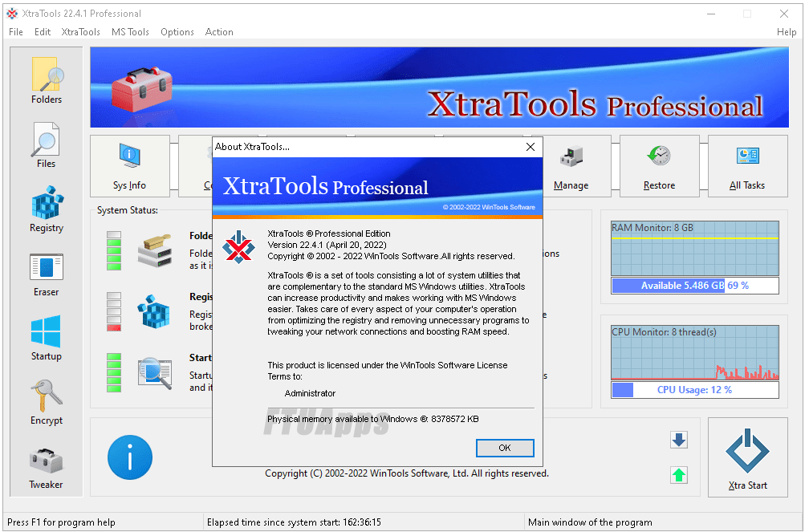The height and width of the screenshot is (532, 805).
Task: Click the XtraTools title bar app icon
Action: click(x=12, y=14)
